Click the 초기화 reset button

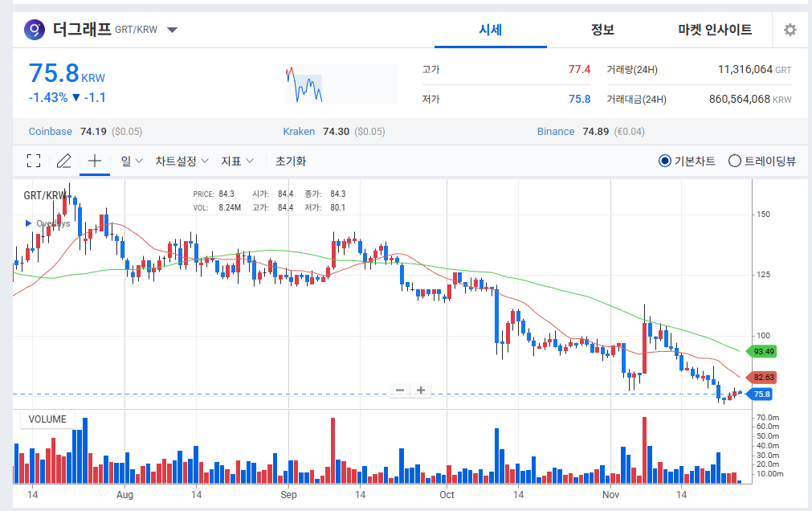[x=290, y=161]
